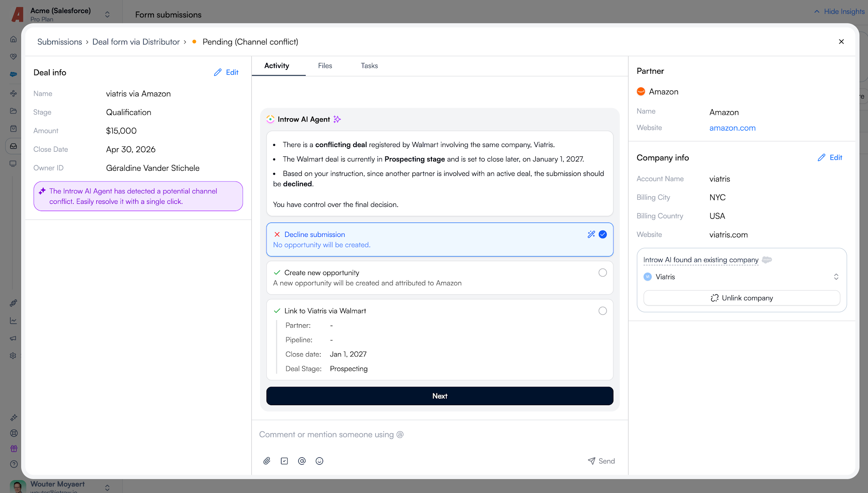The height and width of the screenshot is (493, 868).
Task: Click the Unlink company button
Action: [741, 298]
